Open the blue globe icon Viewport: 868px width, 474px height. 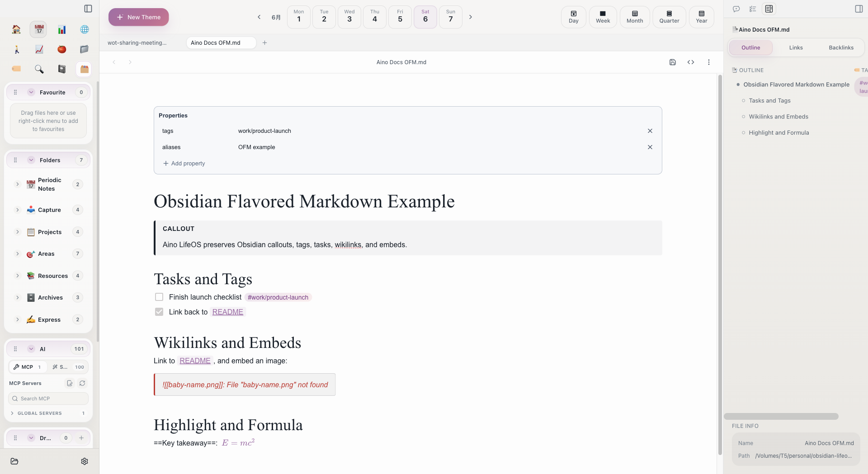pos(85,29)
